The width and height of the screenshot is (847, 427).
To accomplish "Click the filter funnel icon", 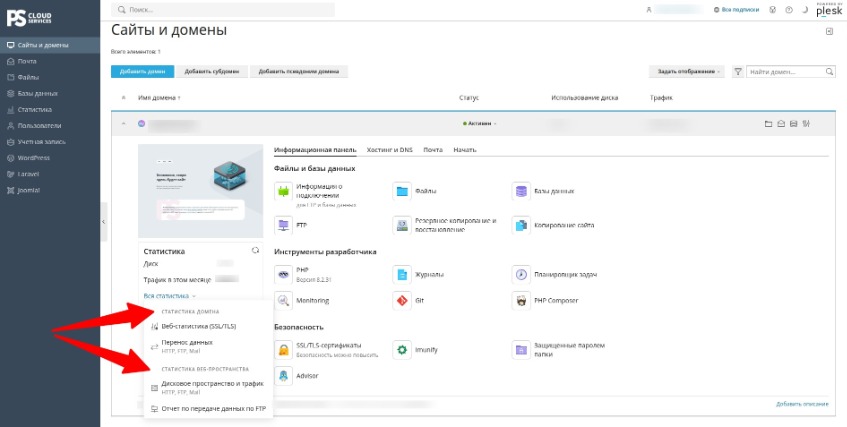I will pos(738,71).
